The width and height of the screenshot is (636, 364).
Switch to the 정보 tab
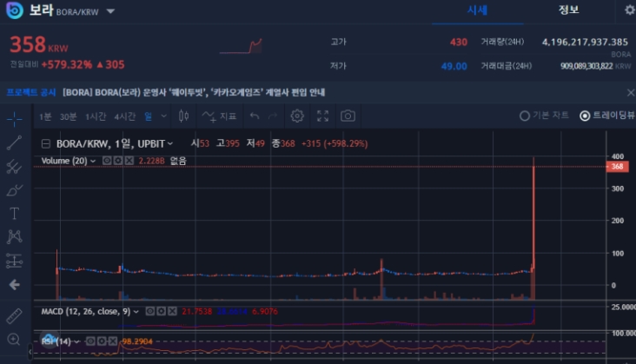[569, 10]
